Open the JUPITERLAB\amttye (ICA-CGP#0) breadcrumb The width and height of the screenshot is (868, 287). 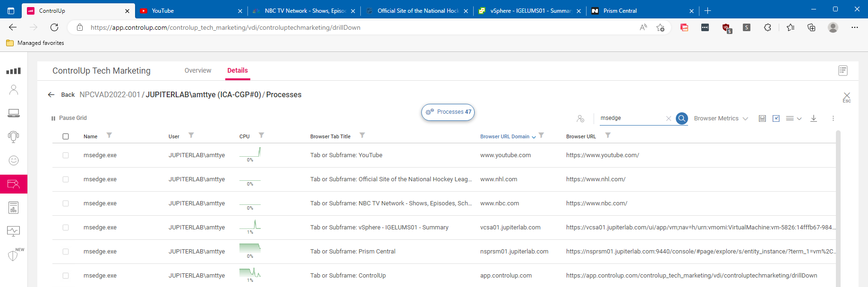pyautogui.click(x=203, y=95)
